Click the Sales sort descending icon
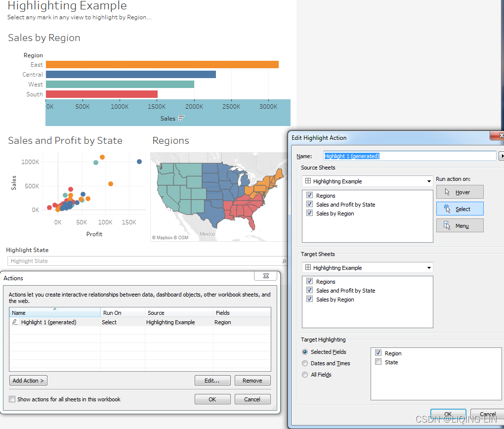 click(181, 118)
